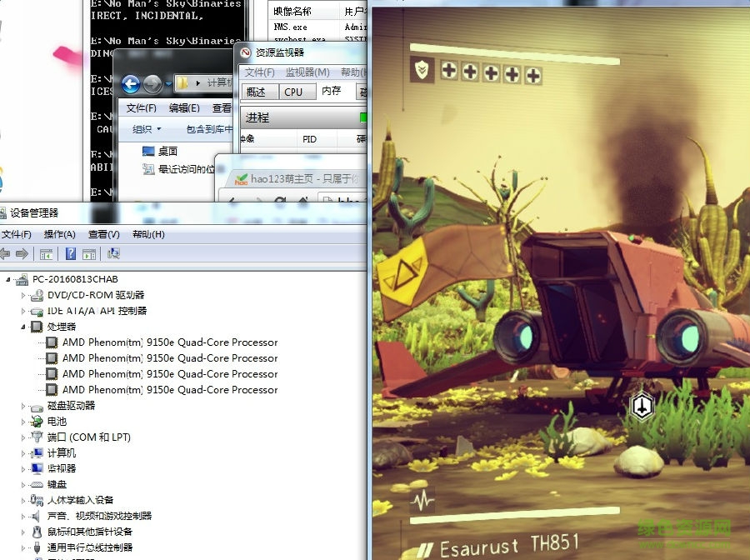
Task: Expand the battery node
Action: (23, 422)
